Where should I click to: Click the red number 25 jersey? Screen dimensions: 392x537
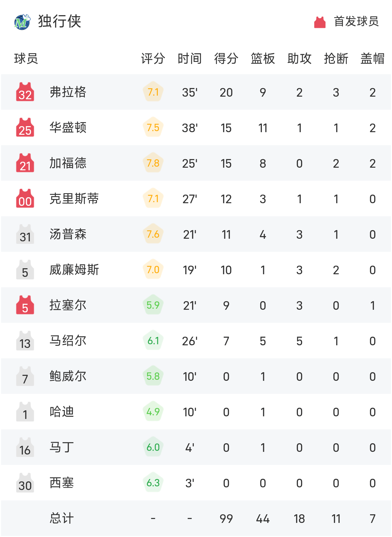click(25, 128)
